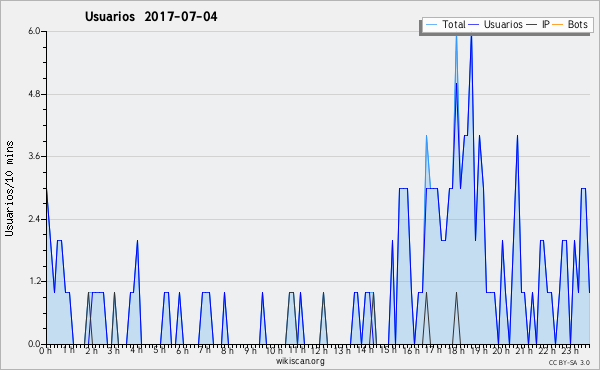Click the "12 h" x-axis label
Screen dimensions: 600x370
point(319,350)
